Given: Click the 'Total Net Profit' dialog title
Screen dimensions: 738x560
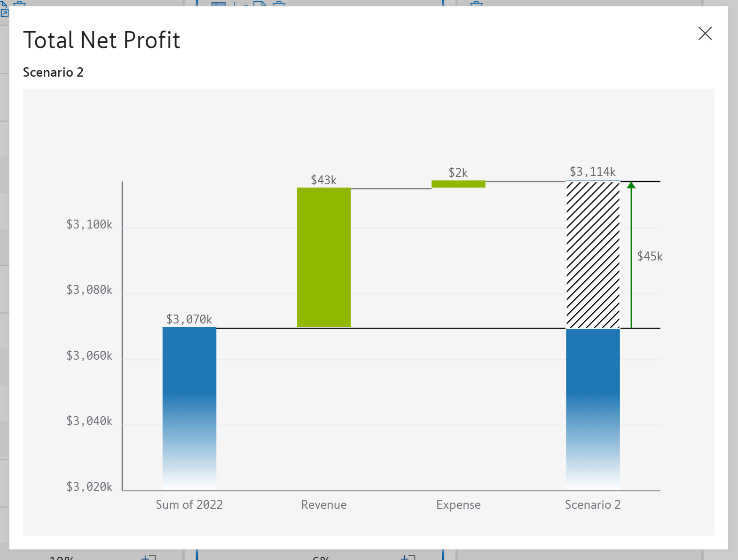Looking at the screenshot, I should point(102,40).
